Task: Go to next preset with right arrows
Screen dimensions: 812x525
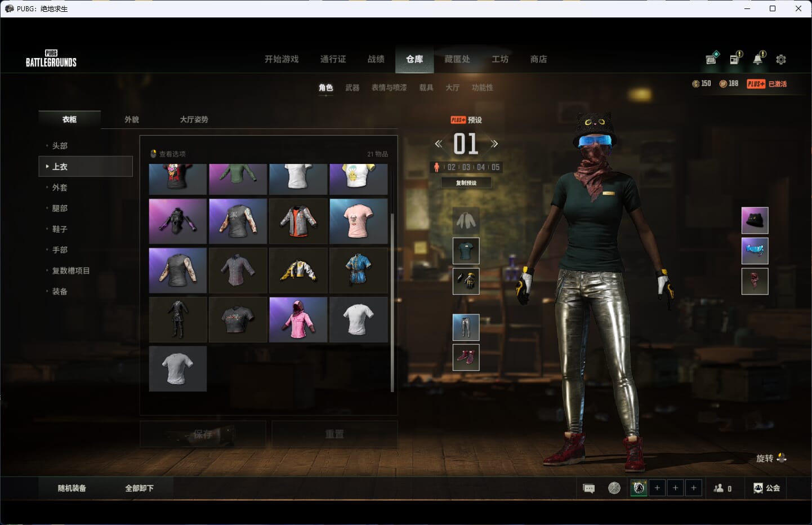Action: (x=494, y=144)
